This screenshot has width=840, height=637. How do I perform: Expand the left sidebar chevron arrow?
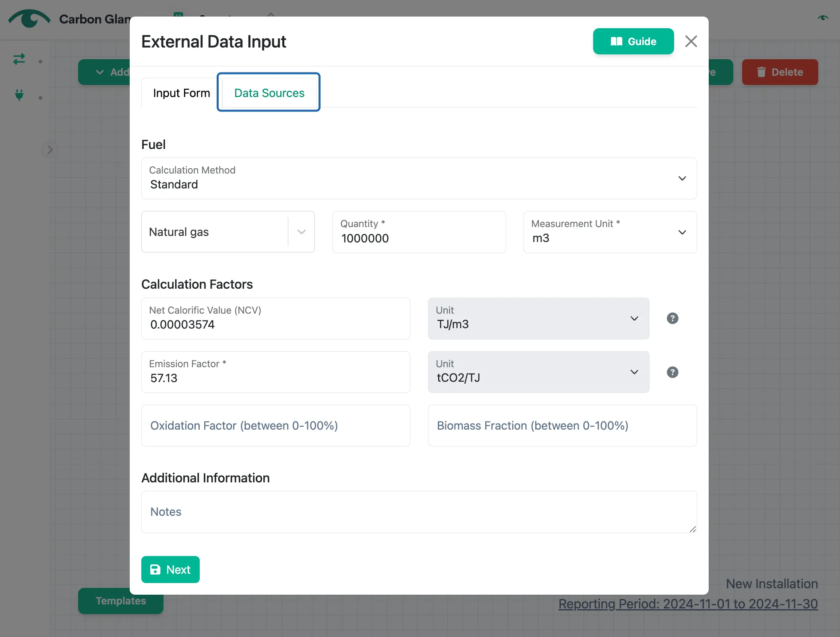pos(50,150)
